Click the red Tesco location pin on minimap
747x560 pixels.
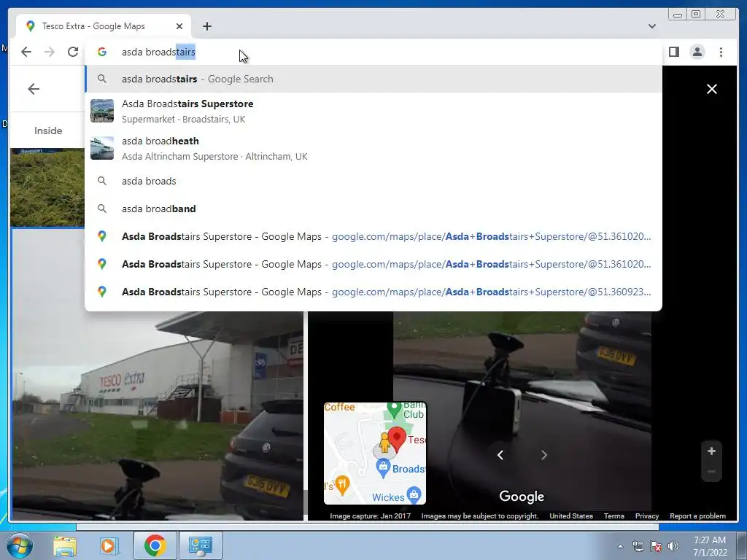point(397,439)
